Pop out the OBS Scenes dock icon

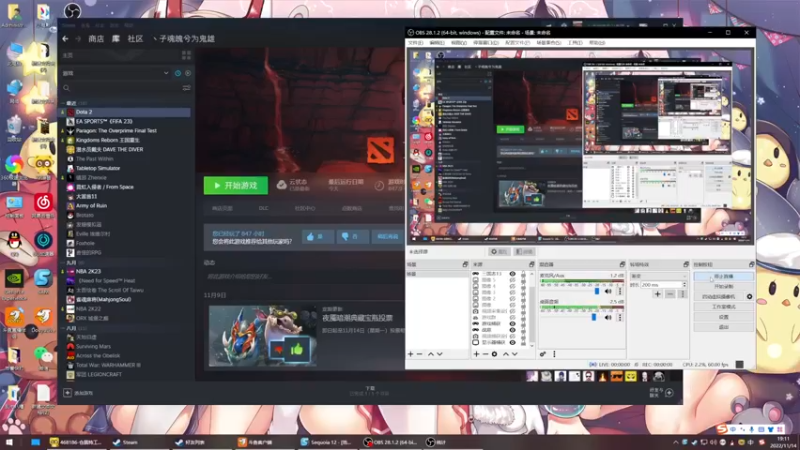465,264
